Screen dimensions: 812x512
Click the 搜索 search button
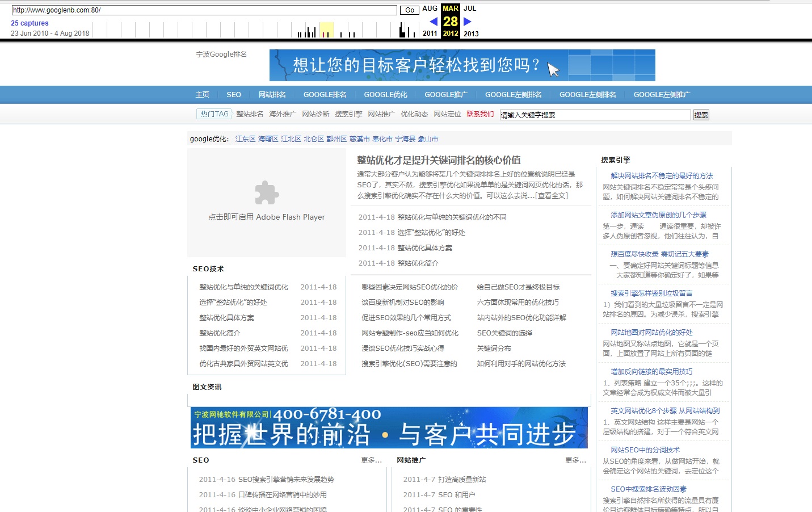(701, 114)
